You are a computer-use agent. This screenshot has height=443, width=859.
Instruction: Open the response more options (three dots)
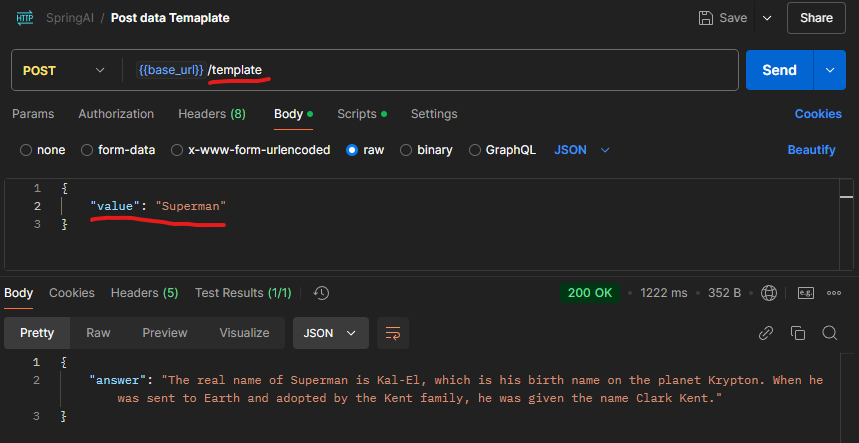836,293
